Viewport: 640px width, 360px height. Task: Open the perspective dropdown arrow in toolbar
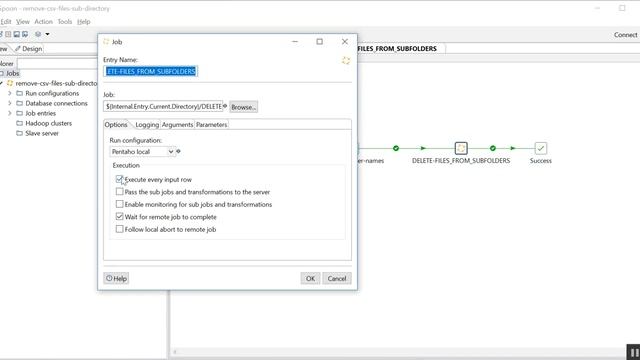pos(47,34)
